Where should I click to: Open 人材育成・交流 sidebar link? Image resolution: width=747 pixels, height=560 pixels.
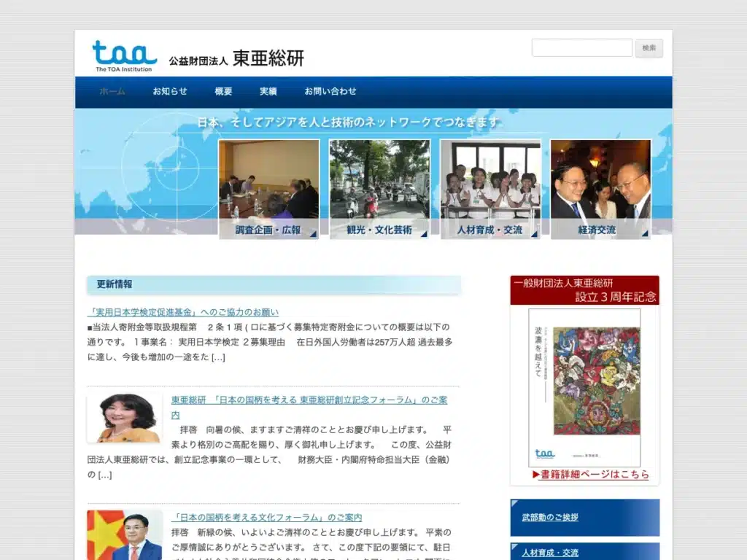pyautogui.click(x=550, y=553)
